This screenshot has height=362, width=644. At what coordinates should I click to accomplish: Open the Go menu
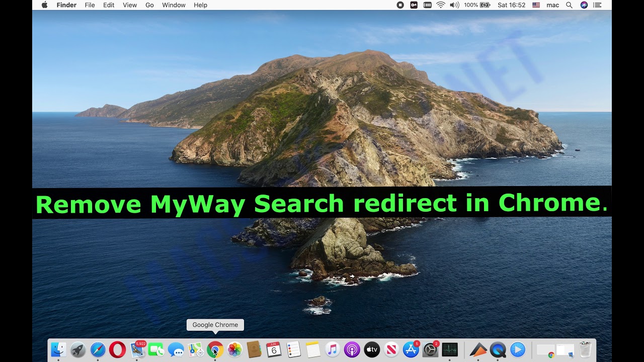coord(149,5)
